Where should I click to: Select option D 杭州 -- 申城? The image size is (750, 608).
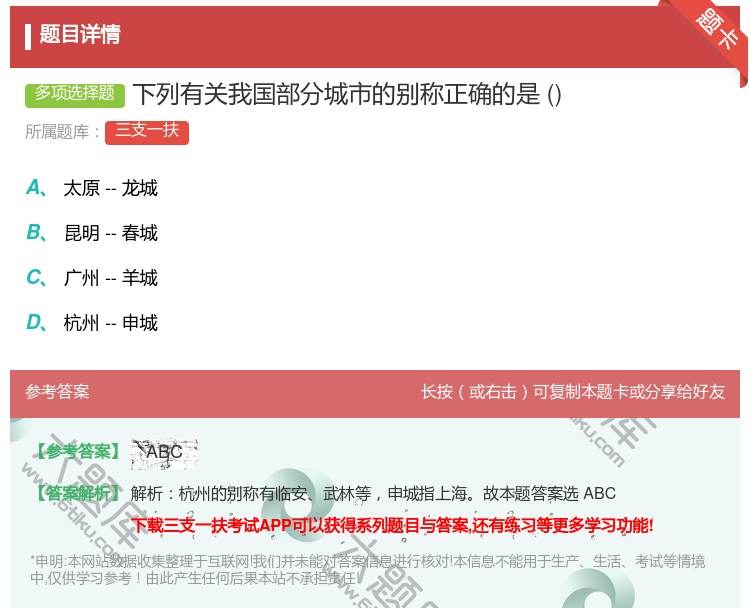[92, 323]
